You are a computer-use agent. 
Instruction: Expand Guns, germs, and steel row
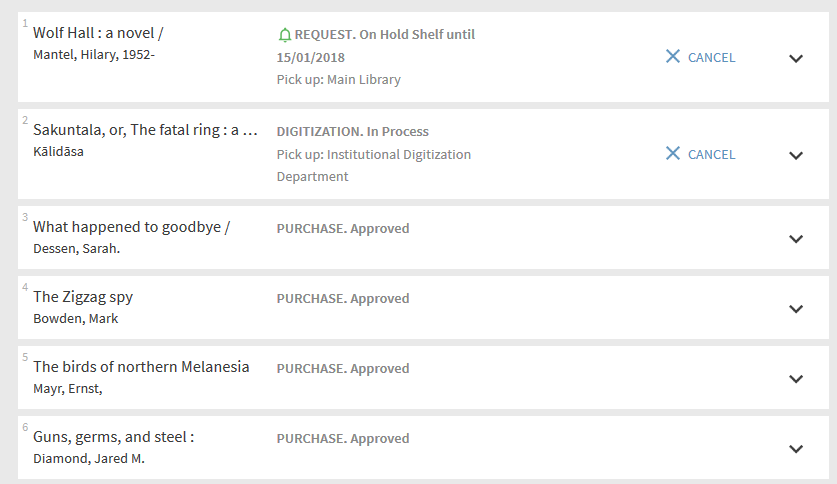click(796, 449)
